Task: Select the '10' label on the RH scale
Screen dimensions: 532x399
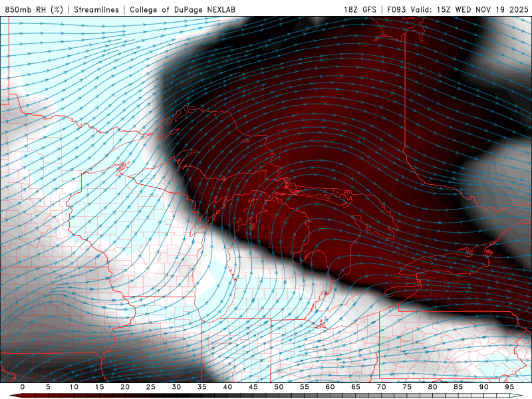Action: click(74, 387)
